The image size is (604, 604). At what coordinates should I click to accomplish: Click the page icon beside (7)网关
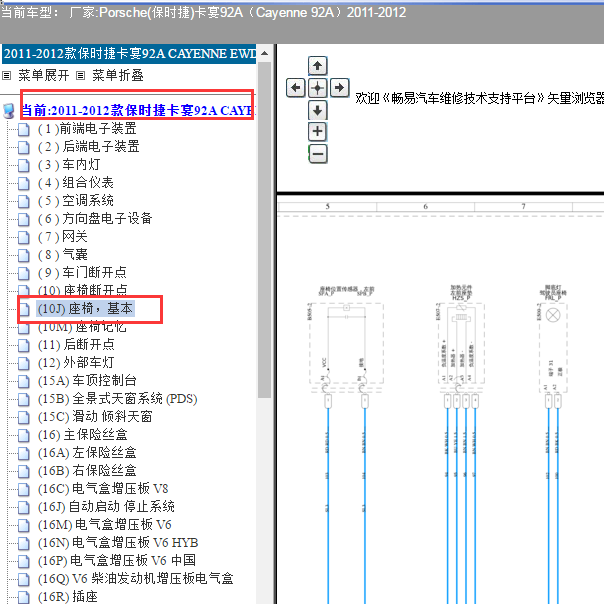point(23,237)
